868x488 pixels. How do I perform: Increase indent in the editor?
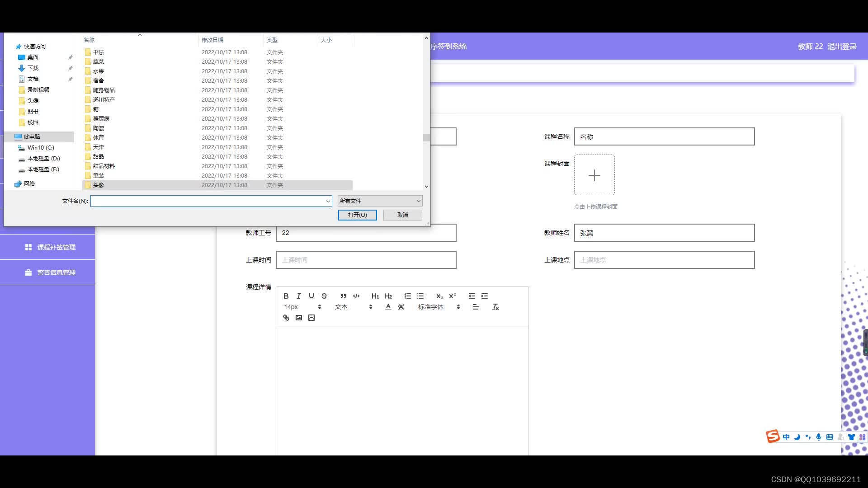tap(485, 296)
